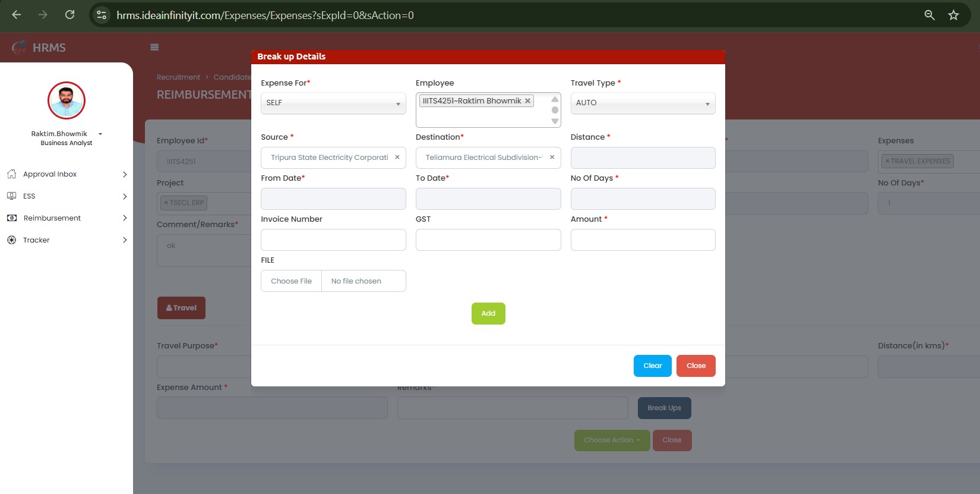The image size is (980, 494).
Task: Open site information icon in address bar
Action: (x=102, y=15)
